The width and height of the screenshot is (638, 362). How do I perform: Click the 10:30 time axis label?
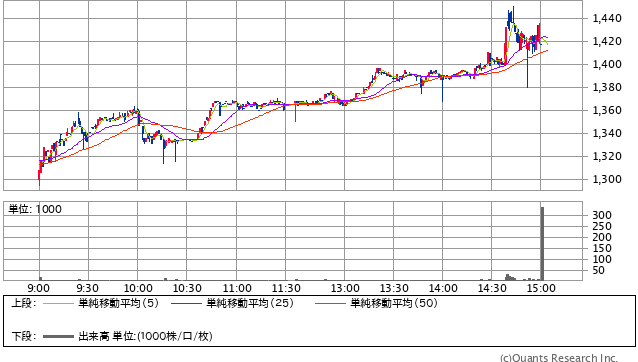point(187,288)
